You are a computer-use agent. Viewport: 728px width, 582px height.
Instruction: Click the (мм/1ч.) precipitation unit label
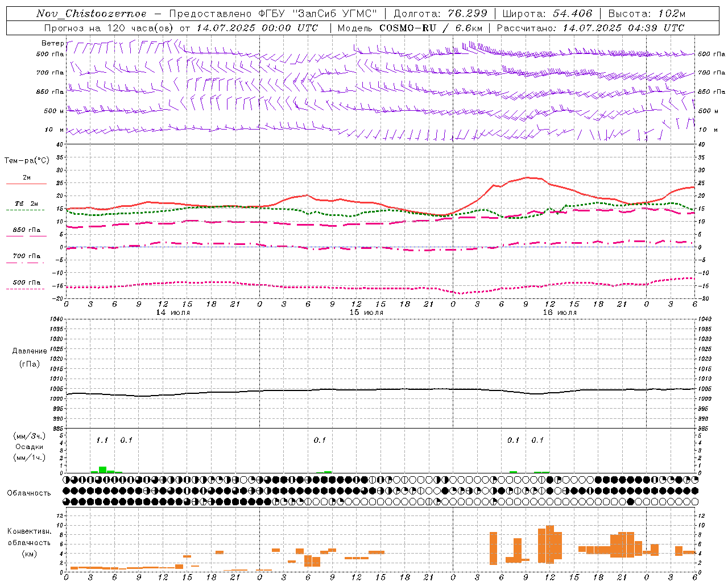pos(30,458)
